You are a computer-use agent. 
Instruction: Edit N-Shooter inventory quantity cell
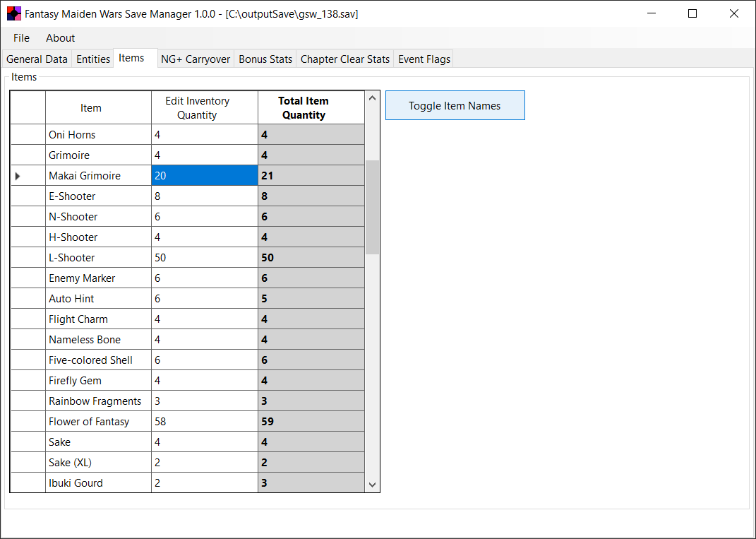coord(205,217)
